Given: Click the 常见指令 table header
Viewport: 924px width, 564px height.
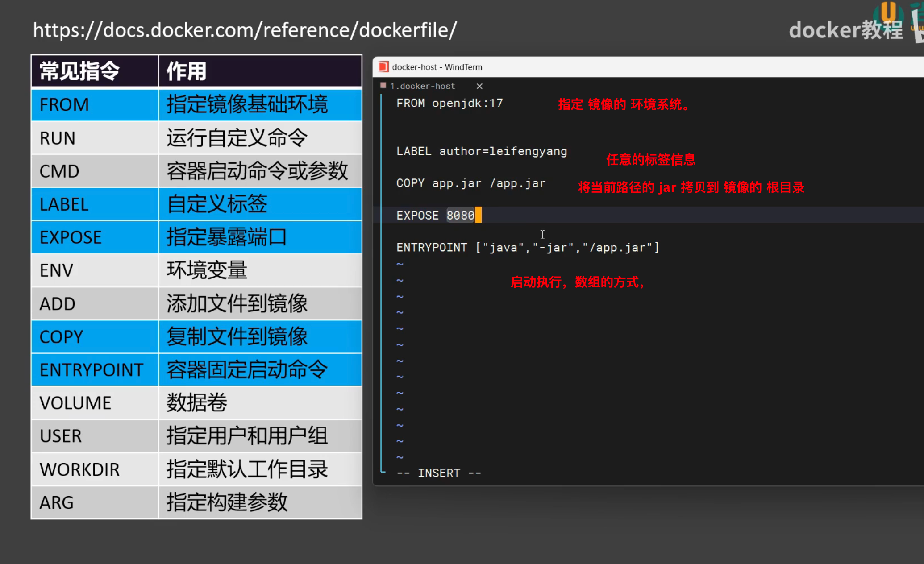Looking at the screenshot, I should (95, 71).
